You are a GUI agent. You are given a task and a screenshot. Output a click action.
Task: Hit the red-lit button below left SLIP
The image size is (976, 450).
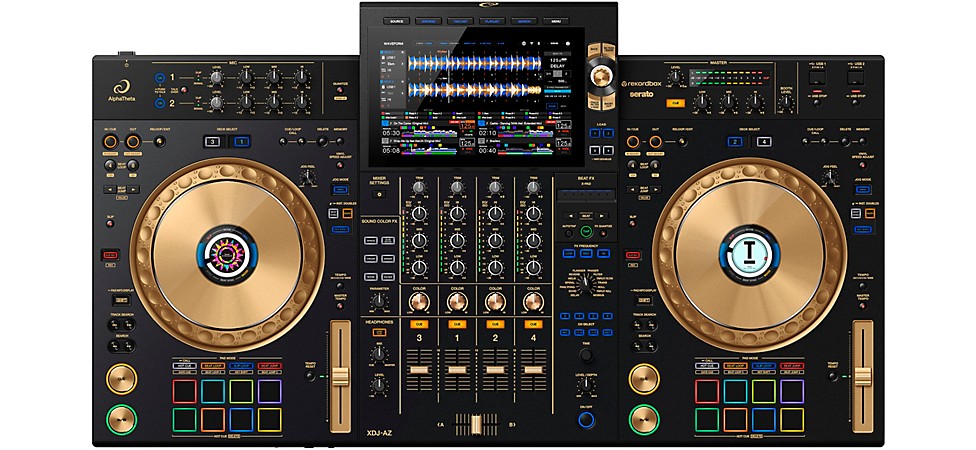click(x=110, y=255)
